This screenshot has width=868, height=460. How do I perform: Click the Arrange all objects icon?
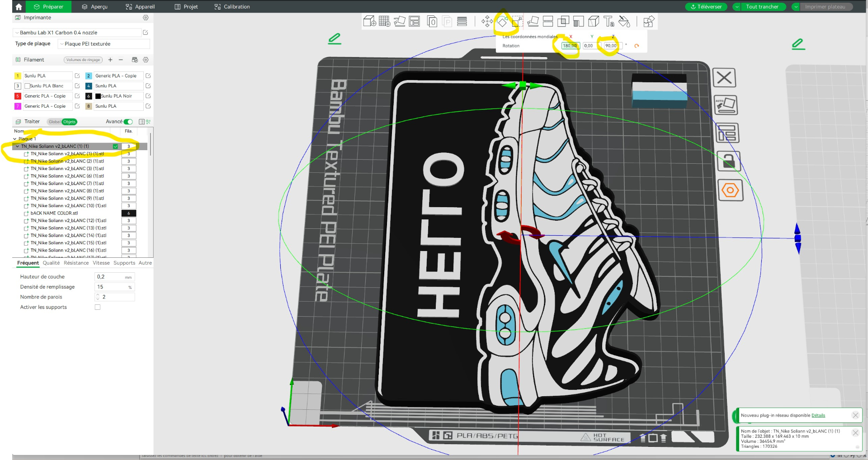pos(415,21)
